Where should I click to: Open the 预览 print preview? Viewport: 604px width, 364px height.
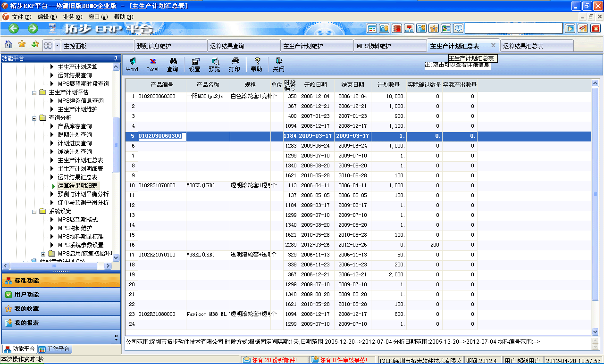(x=214, y=65)
